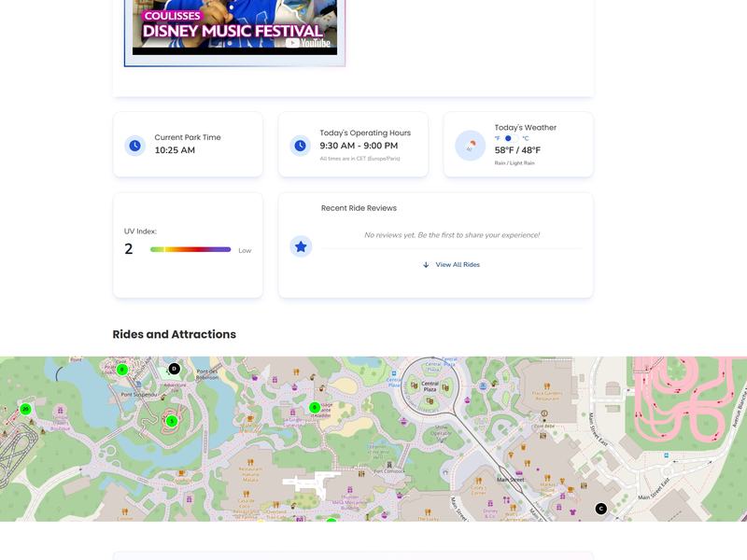Click the clock icon in Current Park Time card
The height and width of the screenshot is (560, 747).
[134, 144]
